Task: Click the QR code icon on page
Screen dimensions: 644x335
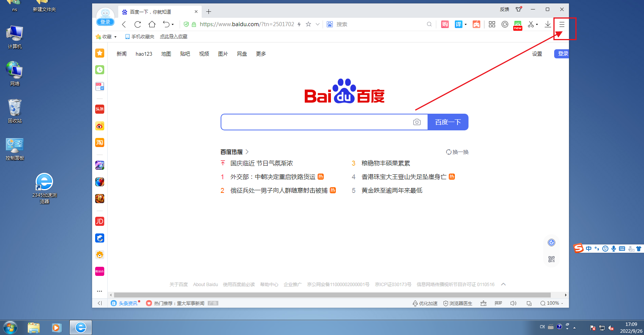Action: (x=552, y=259)
